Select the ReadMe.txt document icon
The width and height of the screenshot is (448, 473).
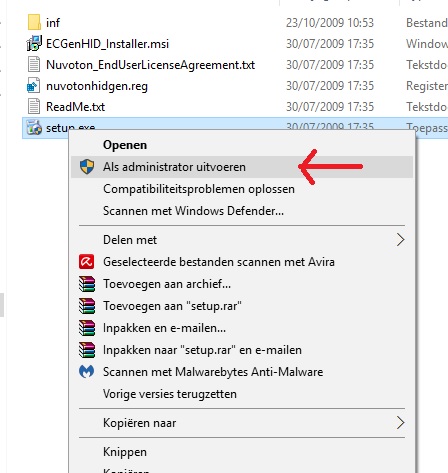click(34, 107)
